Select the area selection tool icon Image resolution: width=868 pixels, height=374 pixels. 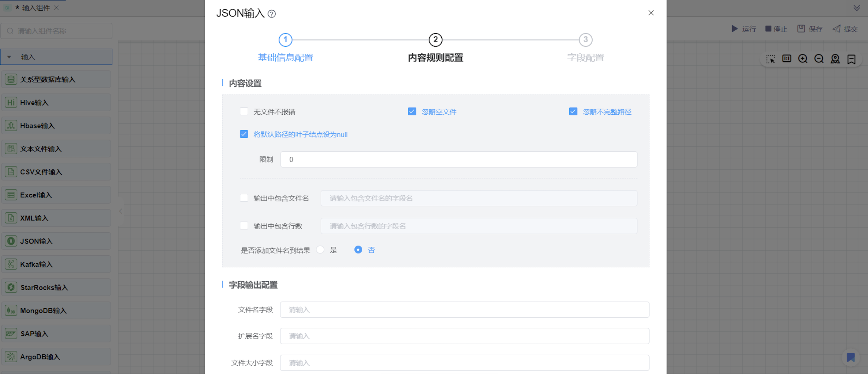coord(770,59)
